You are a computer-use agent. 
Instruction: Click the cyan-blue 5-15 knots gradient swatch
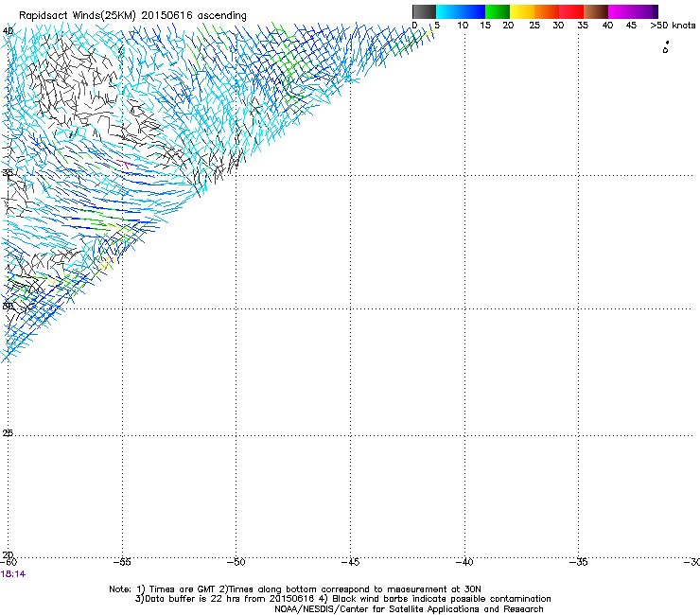[461, 11]
